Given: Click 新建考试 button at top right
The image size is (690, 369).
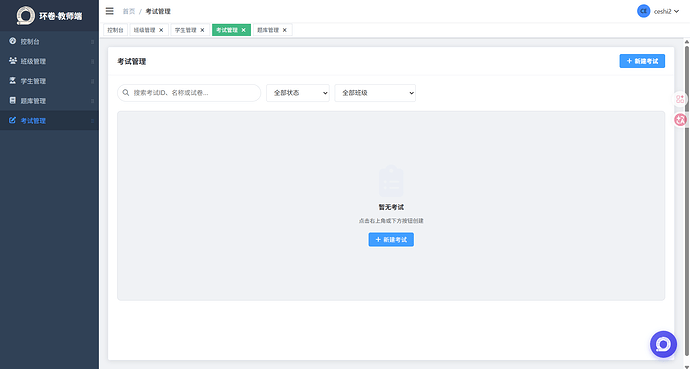Looking at the screenshot, I should click(x=642, y=61).
